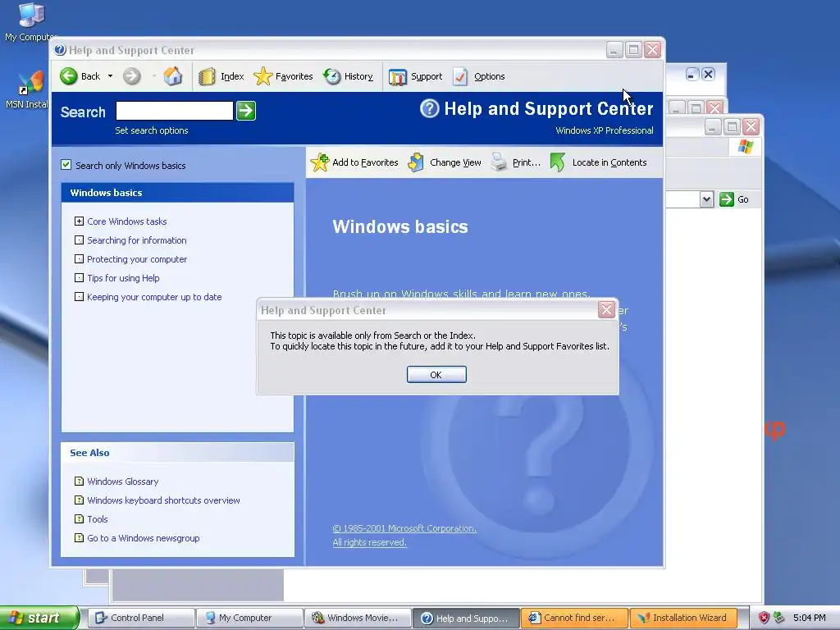Click Add to Favorites star icon

(x=320, y=162)
